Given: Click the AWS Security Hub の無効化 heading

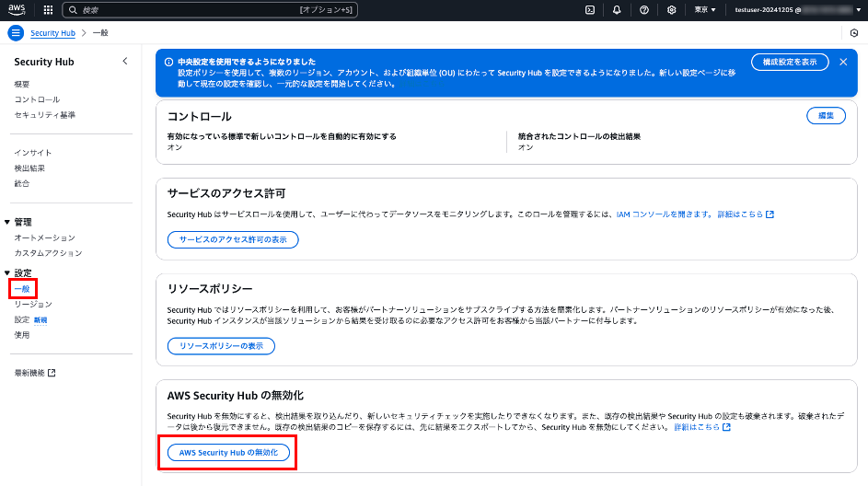Looking at the screenshot, I should [236, 396].
